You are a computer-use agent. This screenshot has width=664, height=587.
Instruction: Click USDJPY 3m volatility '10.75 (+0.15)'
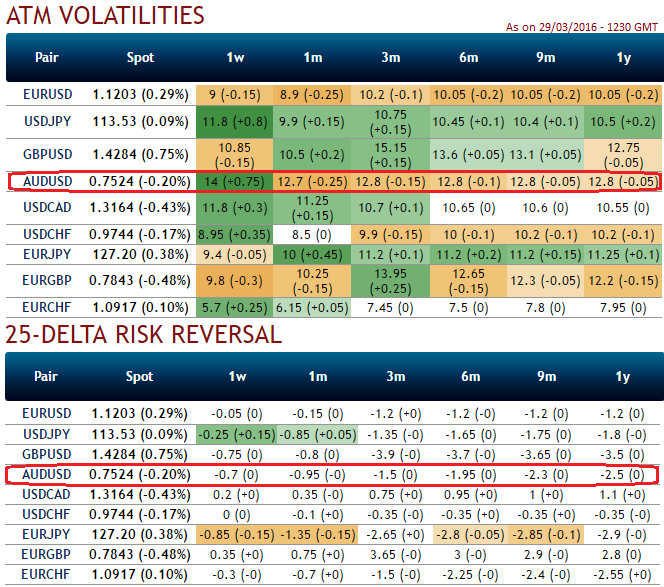(x=390, y=122)
